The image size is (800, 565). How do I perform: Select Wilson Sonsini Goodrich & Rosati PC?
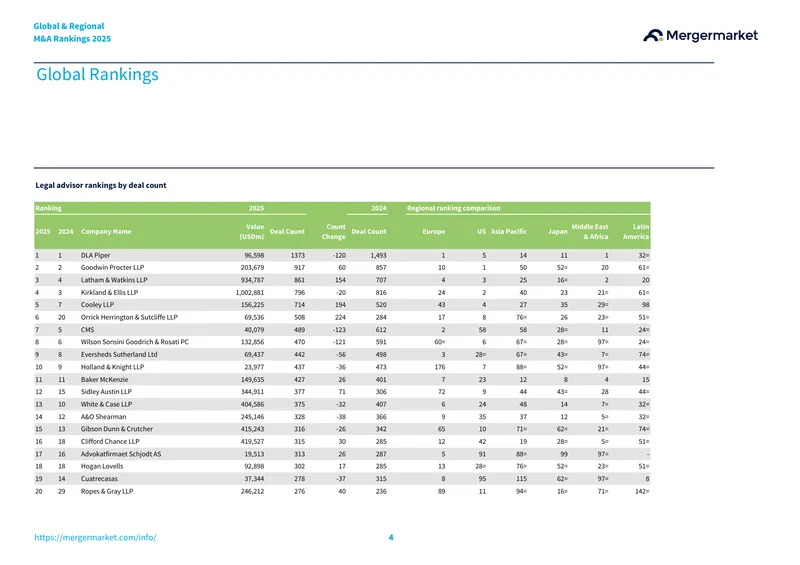pos(135,342)
